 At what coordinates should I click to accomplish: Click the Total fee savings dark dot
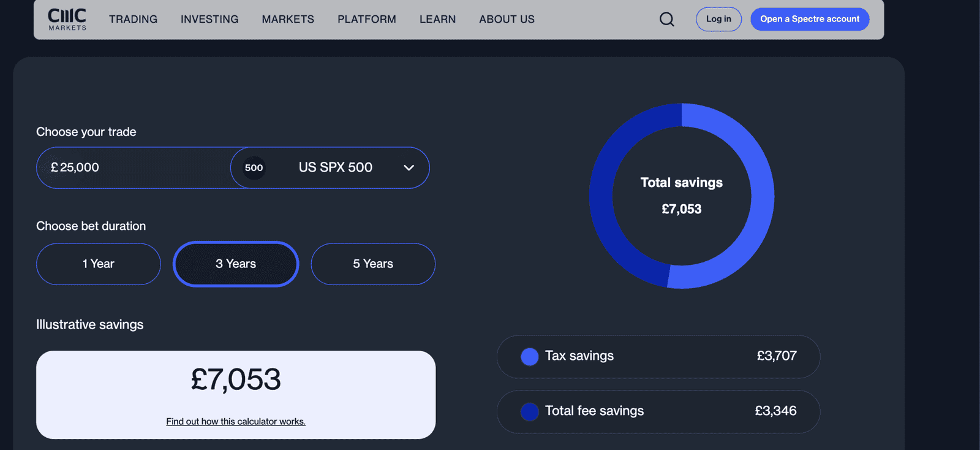tap(529, 411)
